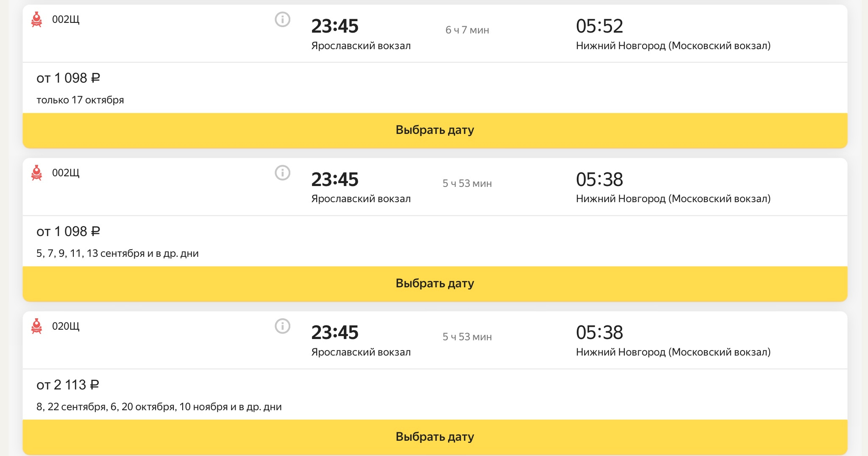Click Нижний Новгород station under 05:52

pyautogui.click(x=673, y=46)
